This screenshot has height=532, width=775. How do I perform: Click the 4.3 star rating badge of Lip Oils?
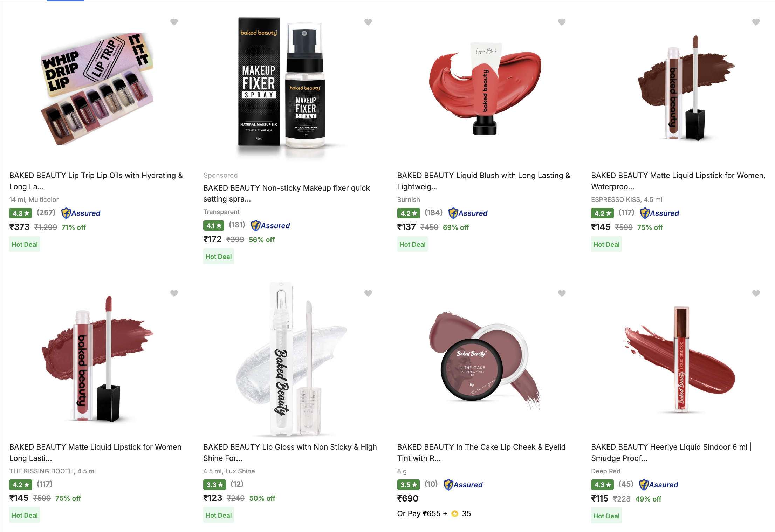(x=21, y=213)
